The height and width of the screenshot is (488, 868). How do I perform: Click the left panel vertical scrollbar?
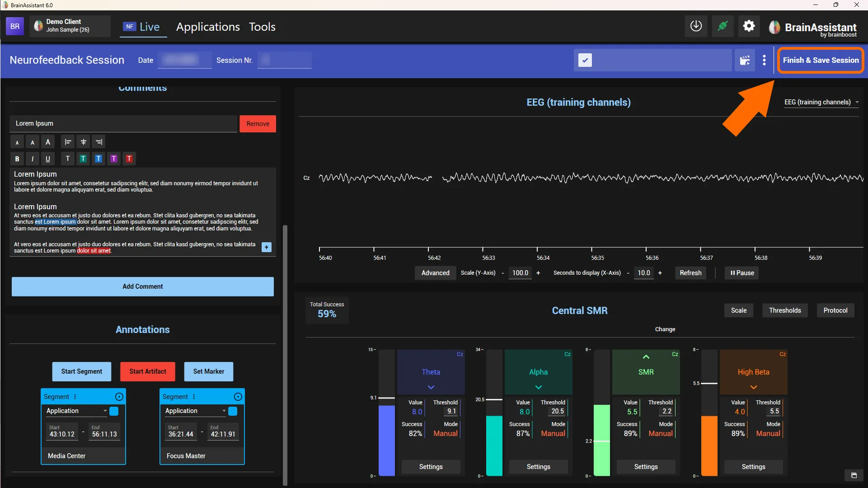(285, 355)
